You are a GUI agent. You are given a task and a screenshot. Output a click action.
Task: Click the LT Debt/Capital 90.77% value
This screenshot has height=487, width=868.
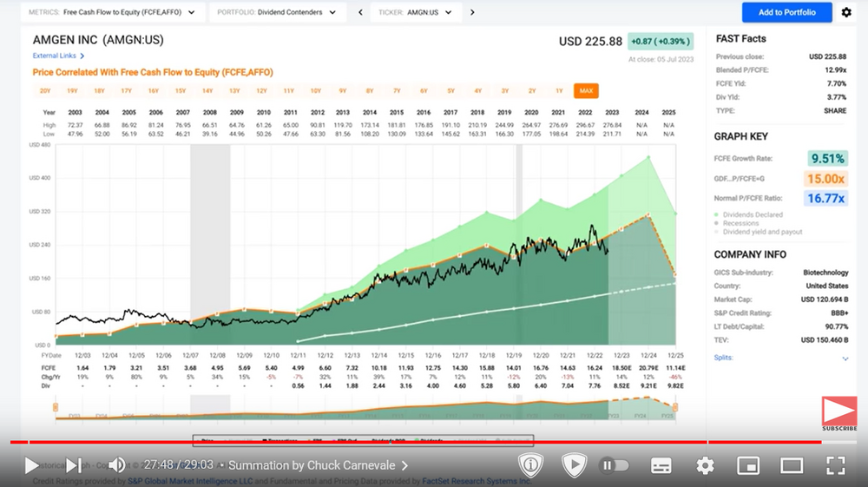(x=837, y=326)
